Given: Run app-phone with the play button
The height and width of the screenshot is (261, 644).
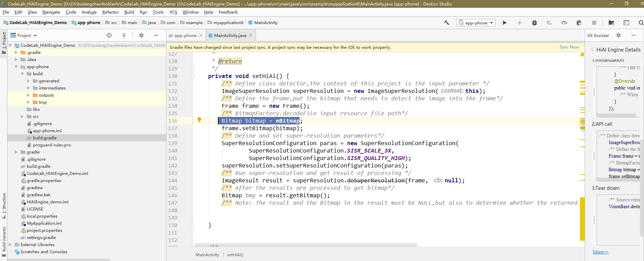Looking at the screenshot, I should point(505,23).
